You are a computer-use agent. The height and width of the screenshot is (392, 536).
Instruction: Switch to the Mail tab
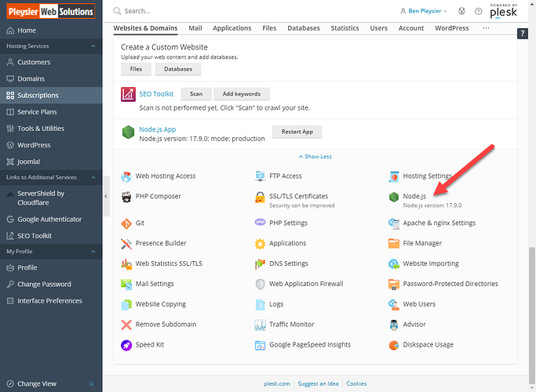(195, 28)
